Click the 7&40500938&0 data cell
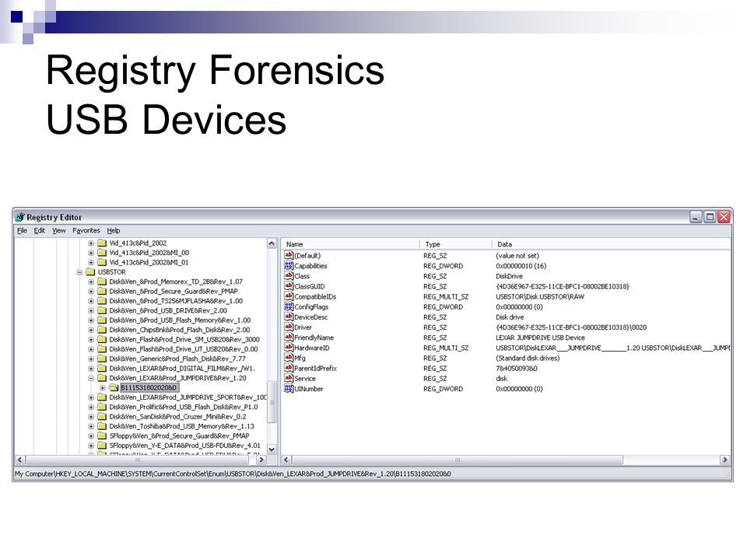The width and height of the screenshot is (747, 560). (x=517, y=368)
